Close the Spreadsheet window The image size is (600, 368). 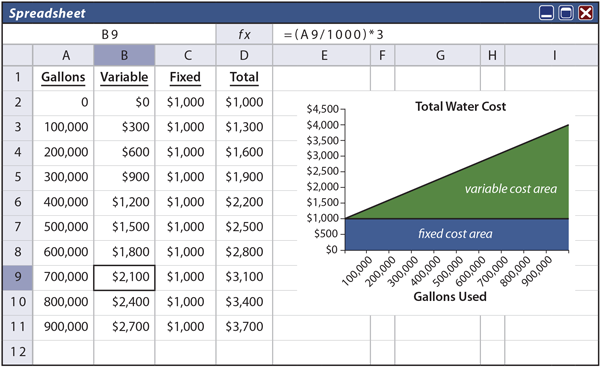point(586,13)
